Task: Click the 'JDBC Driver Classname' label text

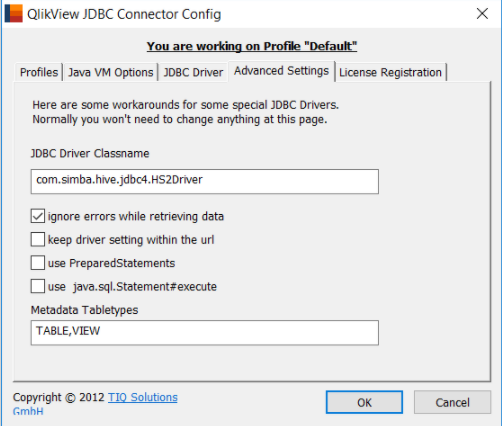Action: 90,153
